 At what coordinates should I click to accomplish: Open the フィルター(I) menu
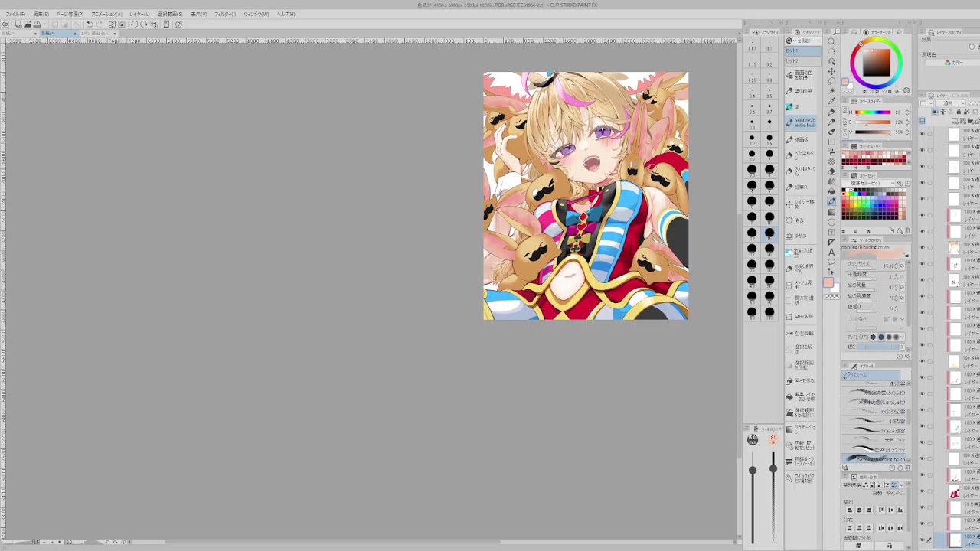(x=225, y=14)
